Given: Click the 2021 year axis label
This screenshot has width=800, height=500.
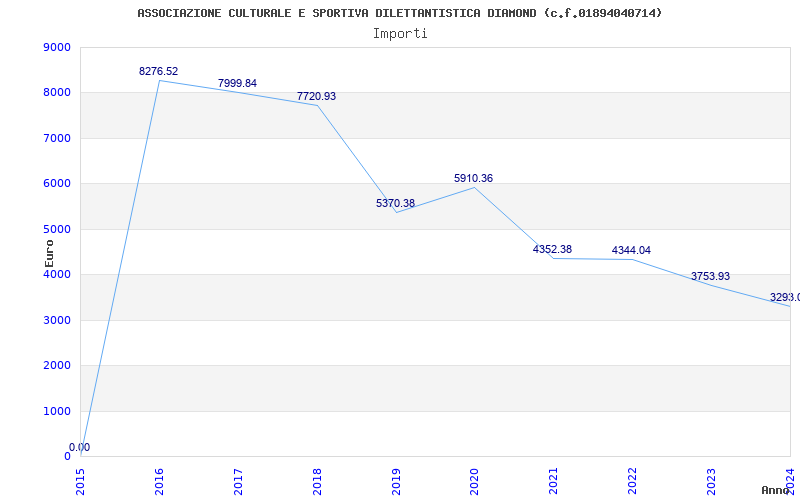Looking at the screenshot, I should (x=554, y=482).
